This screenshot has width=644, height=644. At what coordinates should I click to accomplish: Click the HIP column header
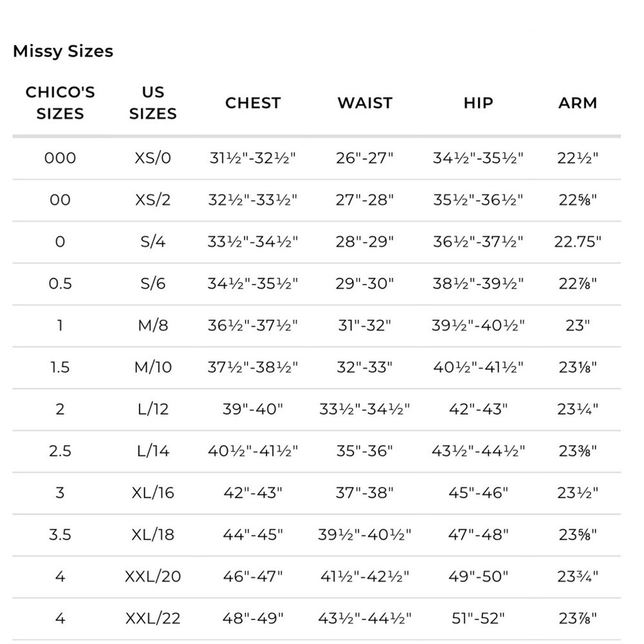478,102
